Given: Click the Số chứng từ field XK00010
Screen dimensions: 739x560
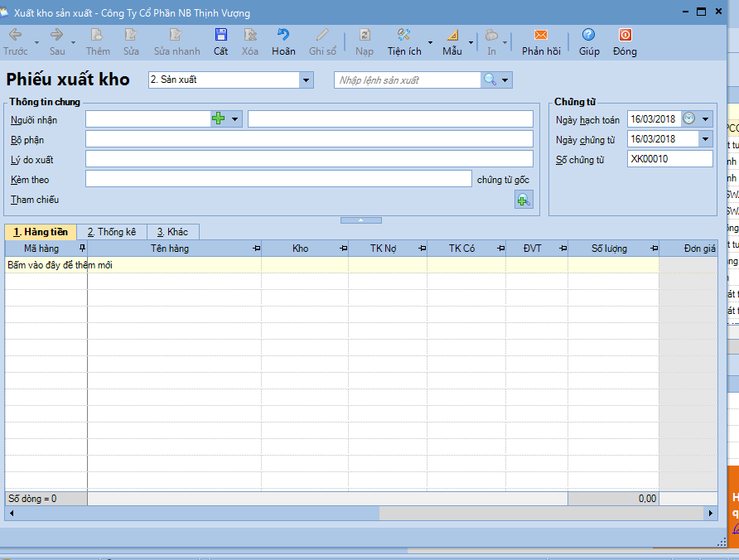Looking at the screenshot, I should pos(669,159).
